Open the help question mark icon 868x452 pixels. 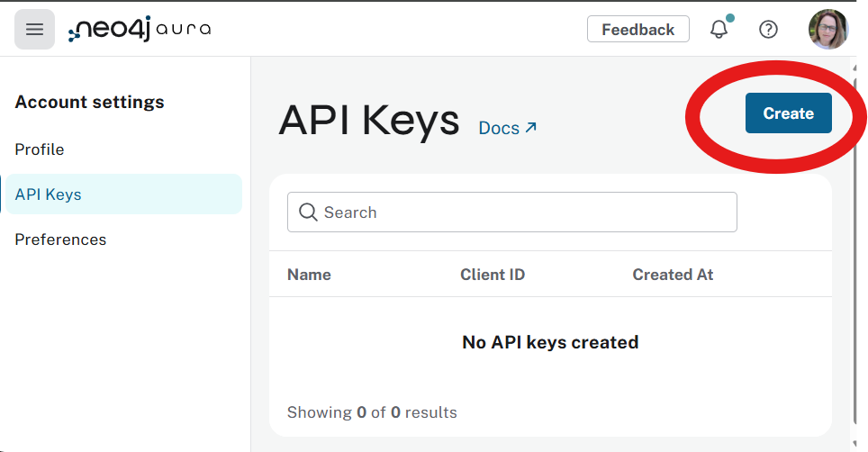[768, 30]
